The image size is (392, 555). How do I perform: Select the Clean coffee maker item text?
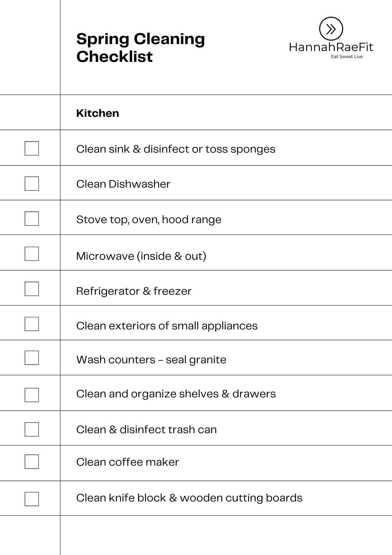pos(128,462)
